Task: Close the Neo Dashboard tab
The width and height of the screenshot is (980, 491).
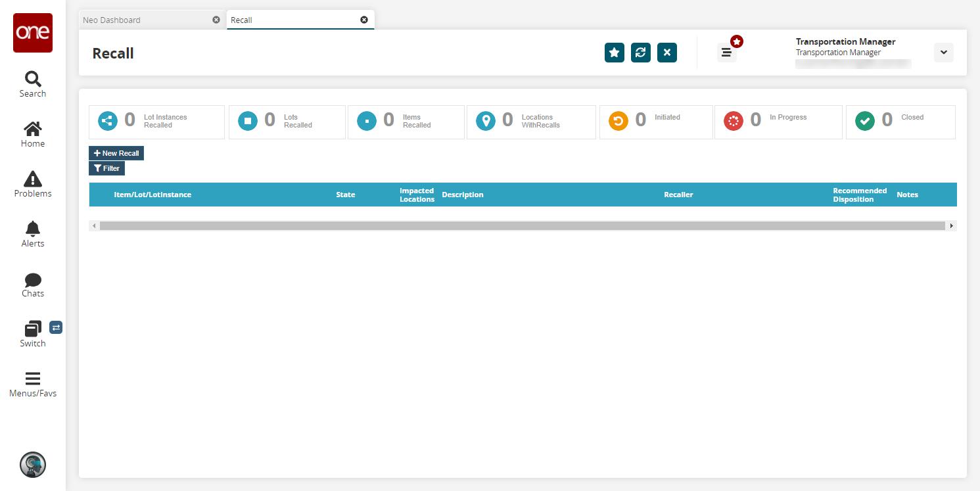Action: coord(216,20)
